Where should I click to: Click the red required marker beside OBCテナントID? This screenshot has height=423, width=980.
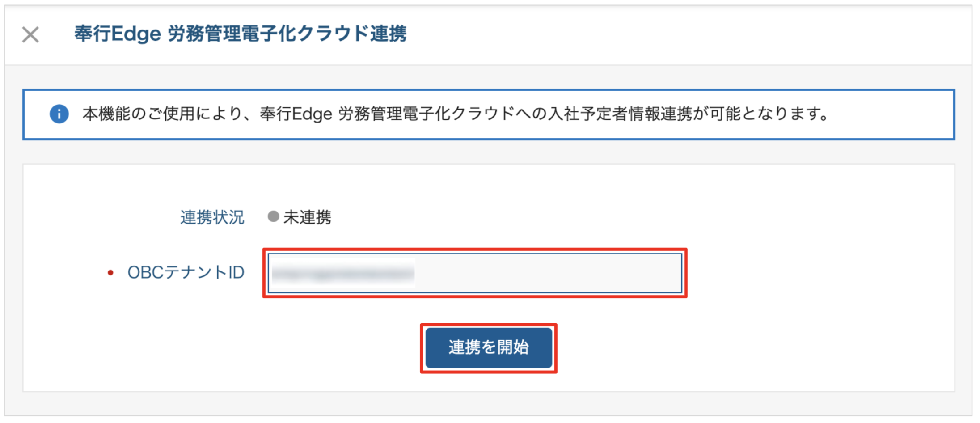tap(110, 272)
